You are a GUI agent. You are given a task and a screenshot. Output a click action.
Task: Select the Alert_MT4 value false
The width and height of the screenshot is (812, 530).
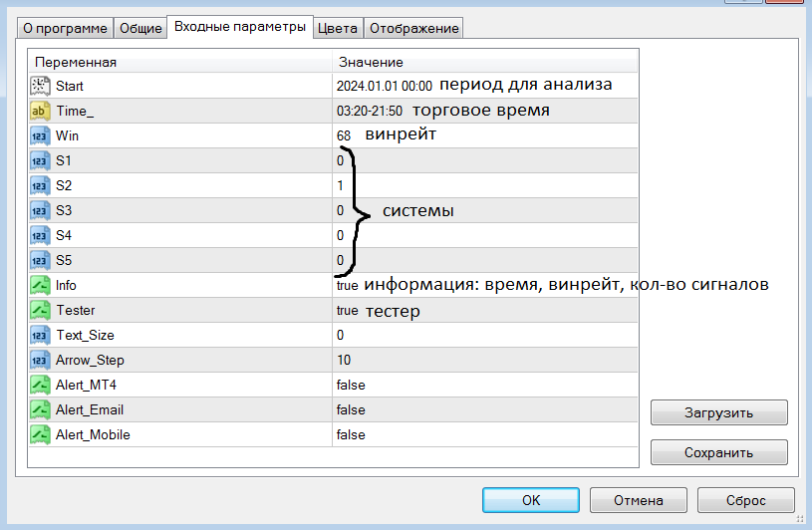click(351, 386)
